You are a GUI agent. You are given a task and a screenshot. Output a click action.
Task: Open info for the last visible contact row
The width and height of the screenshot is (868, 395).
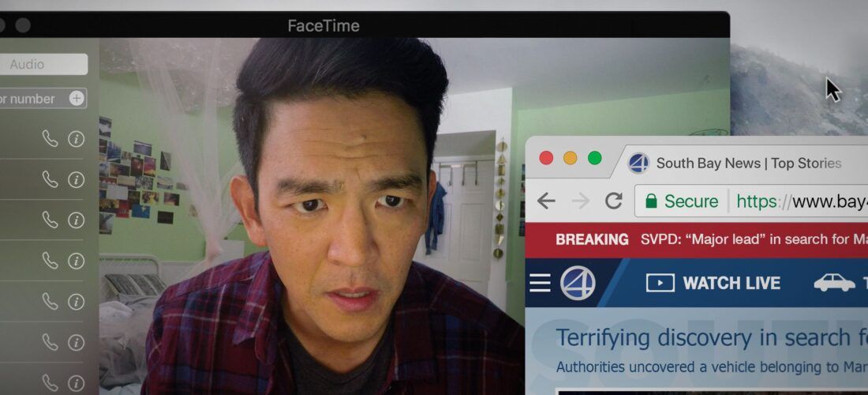76,383
